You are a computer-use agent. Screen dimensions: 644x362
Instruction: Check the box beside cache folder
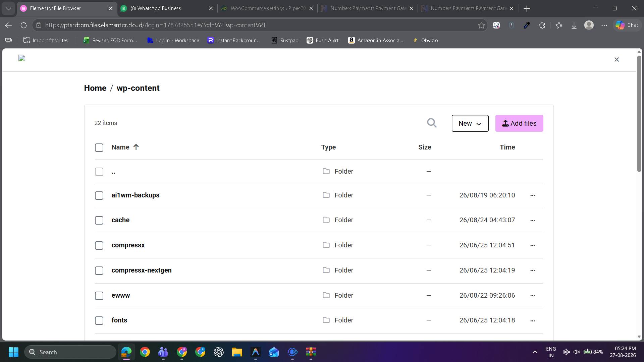(x=99, y=220)
